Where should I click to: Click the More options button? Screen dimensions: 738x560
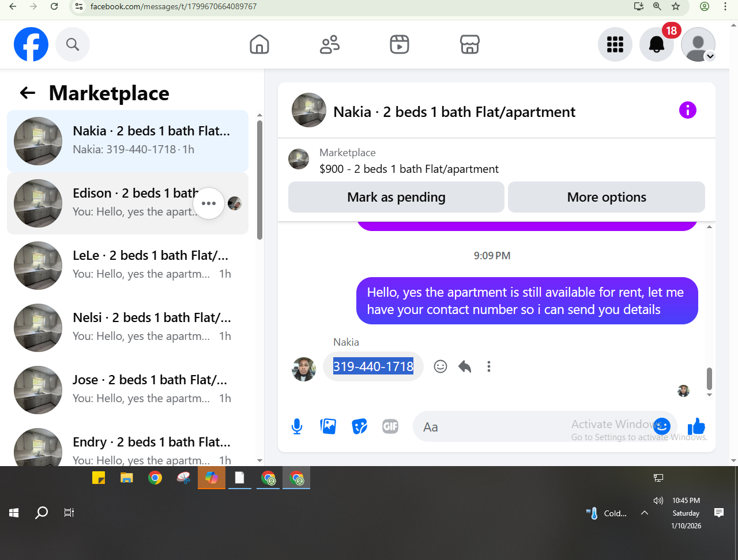tap(607, 197)
